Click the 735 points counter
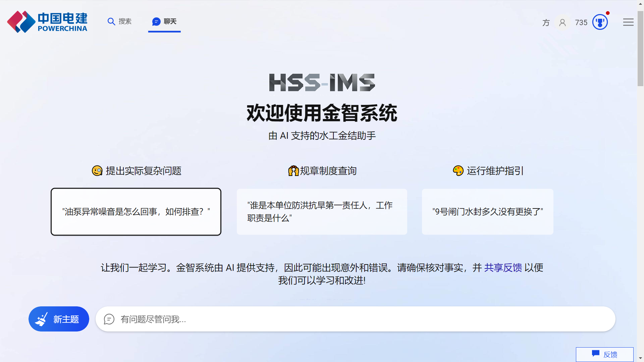The image size is (644, 362). click(581, 22)
